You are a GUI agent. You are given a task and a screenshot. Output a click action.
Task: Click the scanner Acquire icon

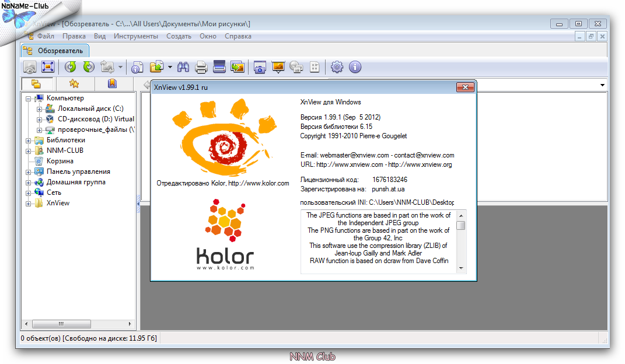click(219, 67)
